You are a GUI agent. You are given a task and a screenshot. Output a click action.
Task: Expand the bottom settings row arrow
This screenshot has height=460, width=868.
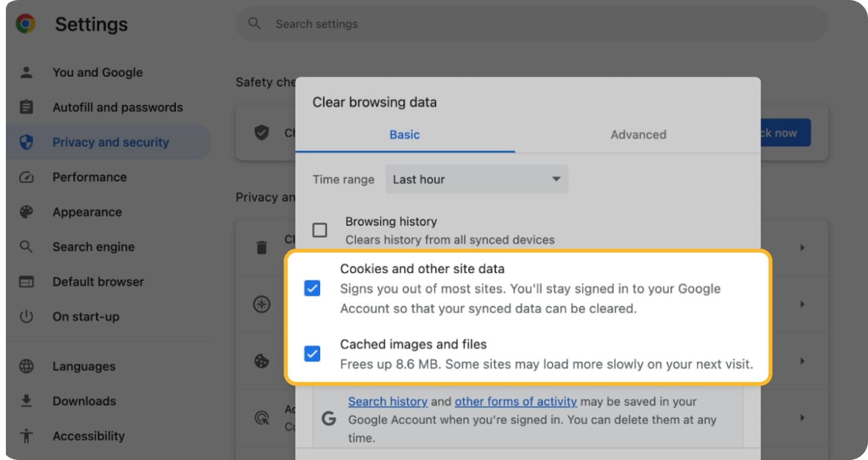coord(802,418)
